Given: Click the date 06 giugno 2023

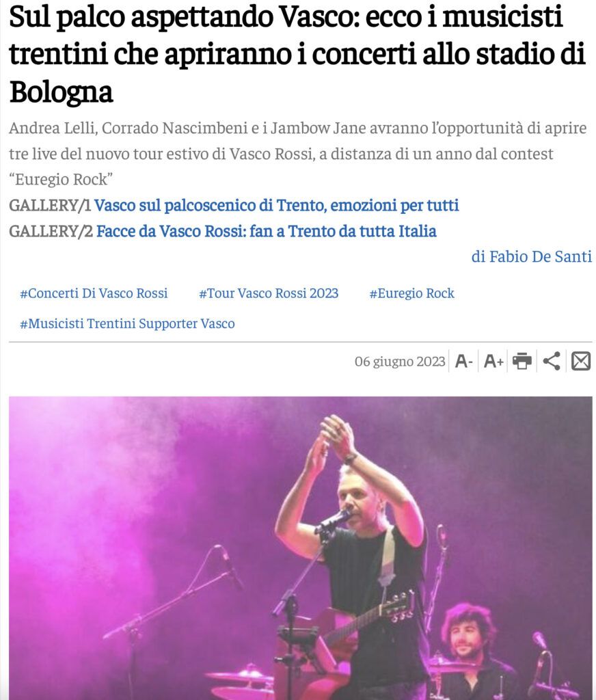Looking at the screenshot, I should (x=400, y=361).
